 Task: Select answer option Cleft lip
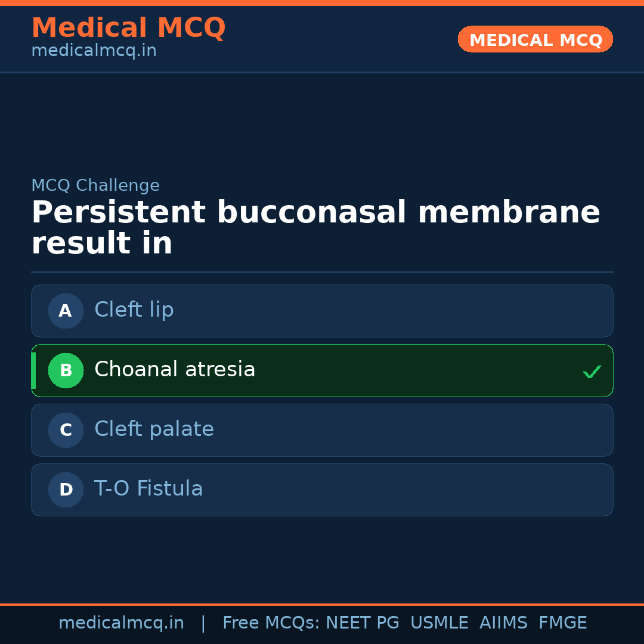322,311
